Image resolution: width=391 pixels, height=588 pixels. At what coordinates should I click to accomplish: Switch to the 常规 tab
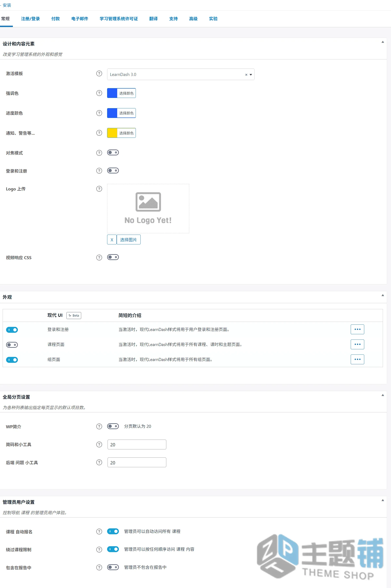click(x=5, y=19)
